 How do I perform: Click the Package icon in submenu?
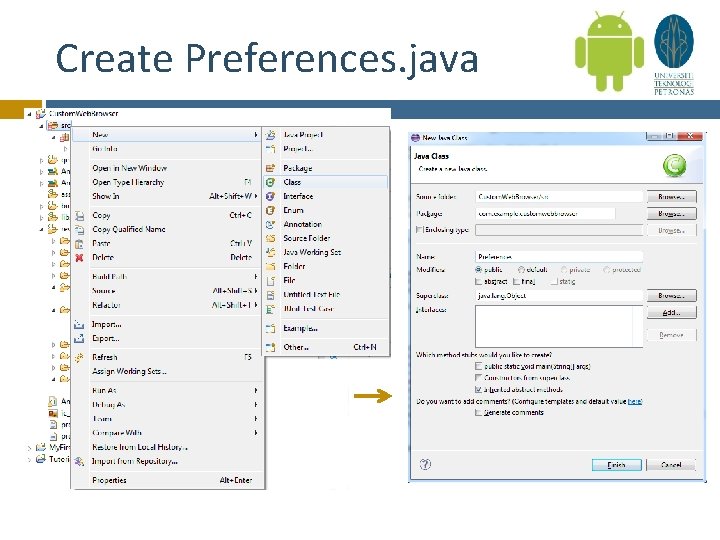pyautogui.click(x=270, y=168)
